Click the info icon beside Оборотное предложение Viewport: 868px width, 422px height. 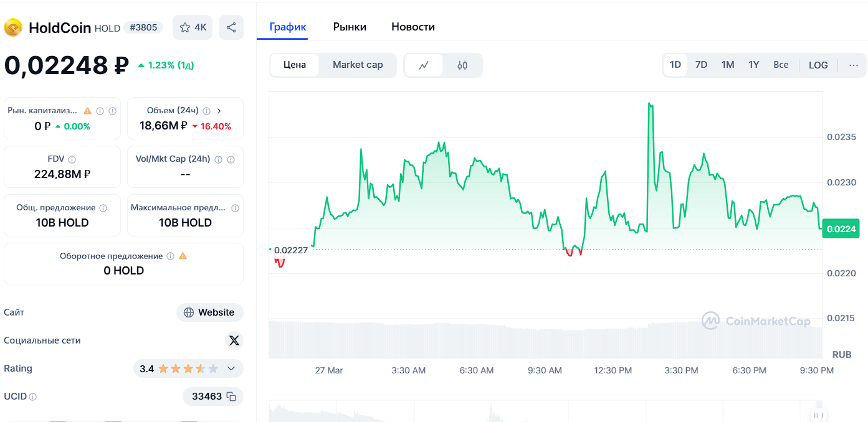coord(170,256)
